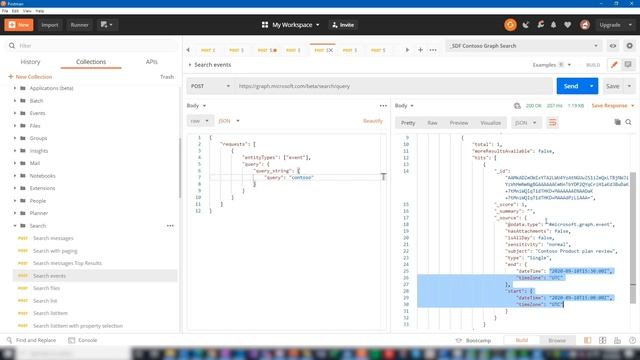Open the new window options icon
640x360 pixels.
tap(107, 25)
